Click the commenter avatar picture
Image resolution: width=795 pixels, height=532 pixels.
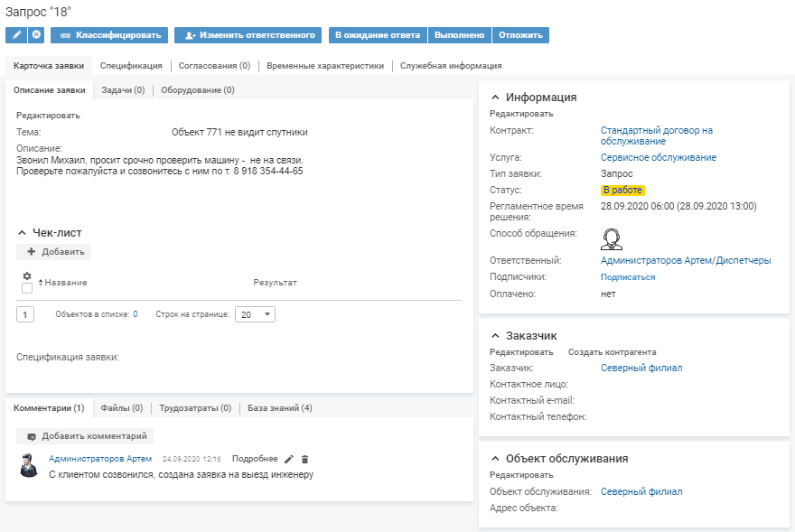(29, 465)
